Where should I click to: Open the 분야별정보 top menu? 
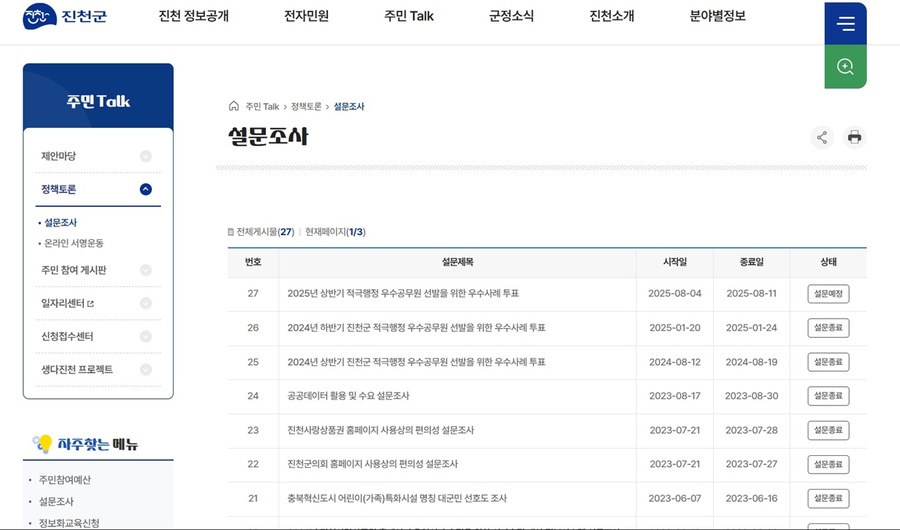(x=717, y=16)
